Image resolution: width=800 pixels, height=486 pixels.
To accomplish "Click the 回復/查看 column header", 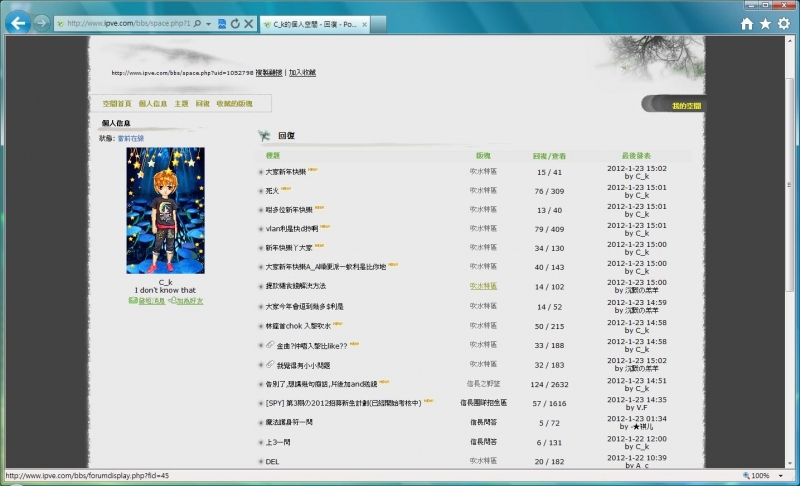I will point(549,156).
